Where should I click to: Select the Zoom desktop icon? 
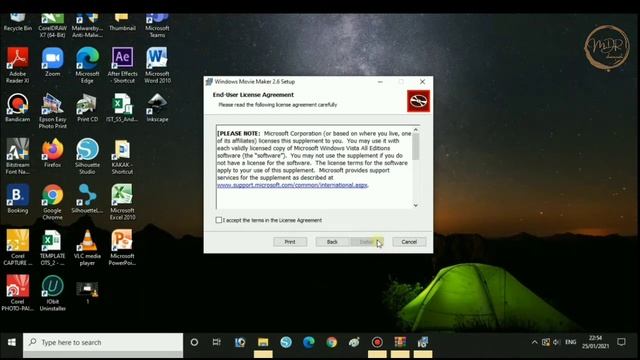click(52, 62)
